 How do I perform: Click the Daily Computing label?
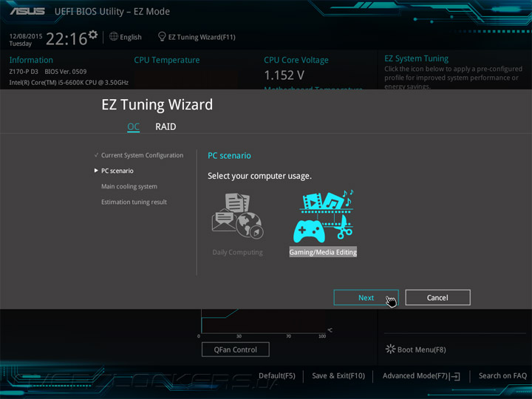click(x=237, y=253)
